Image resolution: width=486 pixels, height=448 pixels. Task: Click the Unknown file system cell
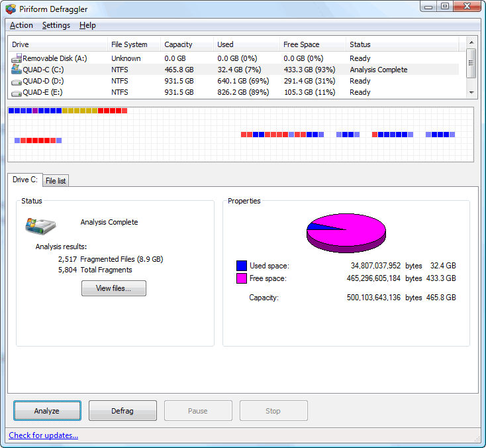click(x=126, y=58)
